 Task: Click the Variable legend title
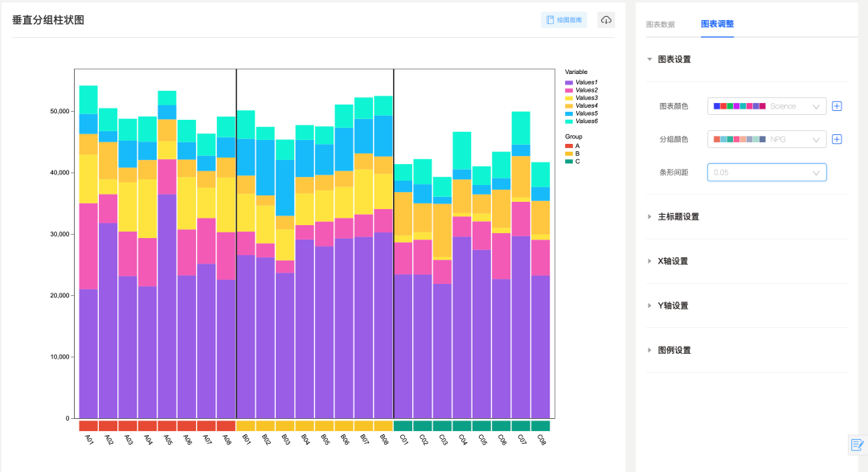coord(575,72)
